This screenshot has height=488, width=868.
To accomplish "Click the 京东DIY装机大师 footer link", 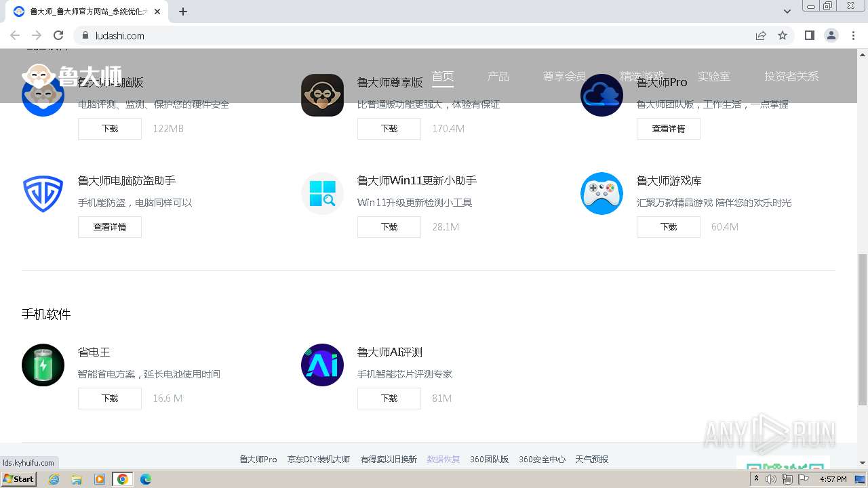I will (x=319, y=459).
